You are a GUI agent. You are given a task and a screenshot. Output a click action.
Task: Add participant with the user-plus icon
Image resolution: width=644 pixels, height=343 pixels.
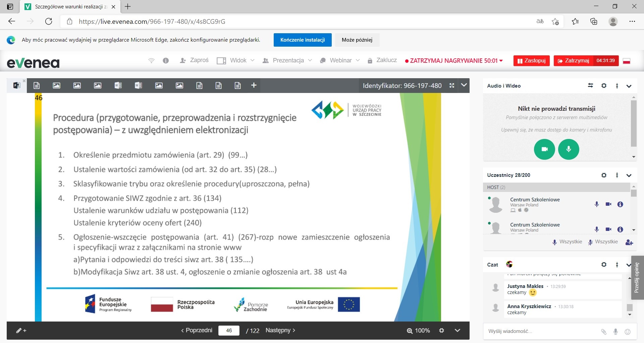click(629, 242)
